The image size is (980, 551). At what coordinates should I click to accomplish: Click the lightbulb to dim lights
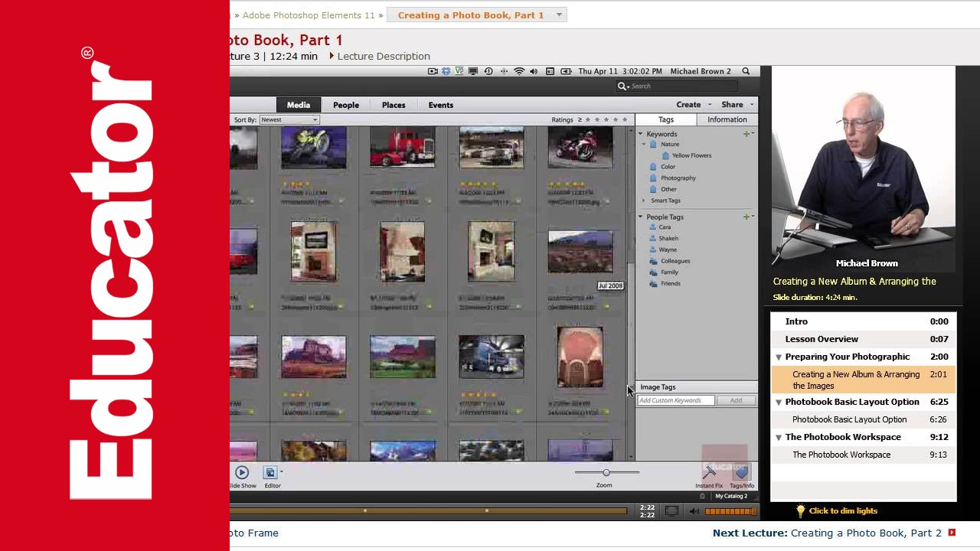tap(801, 510)
